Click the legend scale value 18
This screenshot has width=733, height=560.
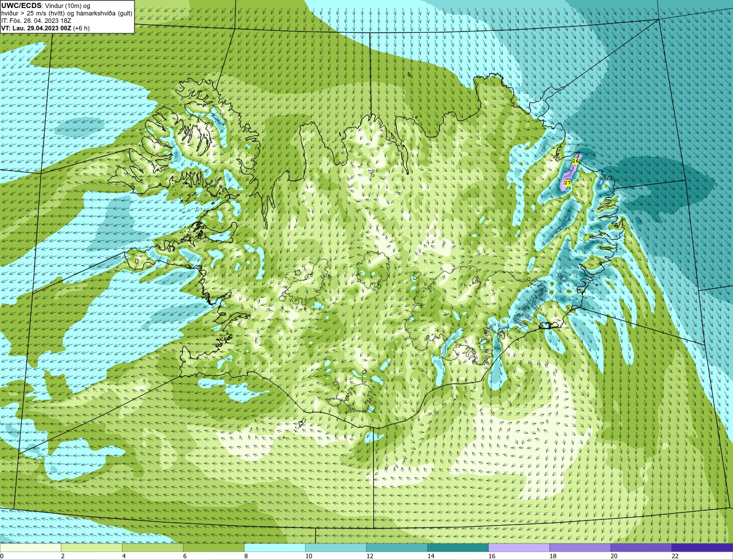tap(553, 556)
